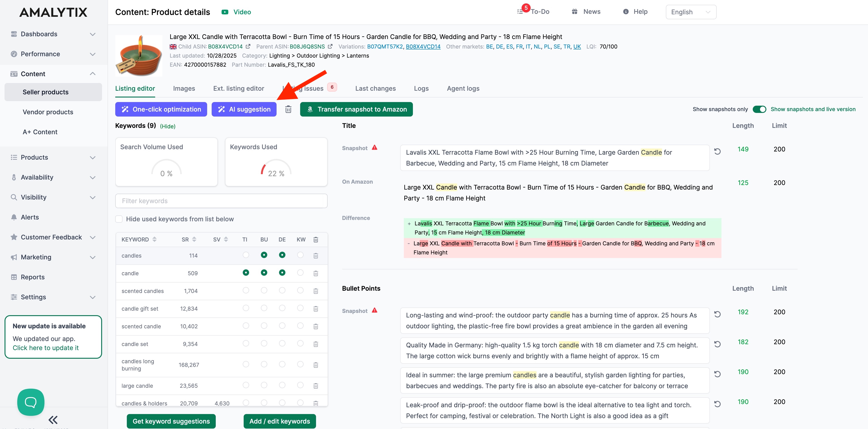Switch to Show snapshots only view
This screenshot has width=868, height=429.
pos(760,109)
